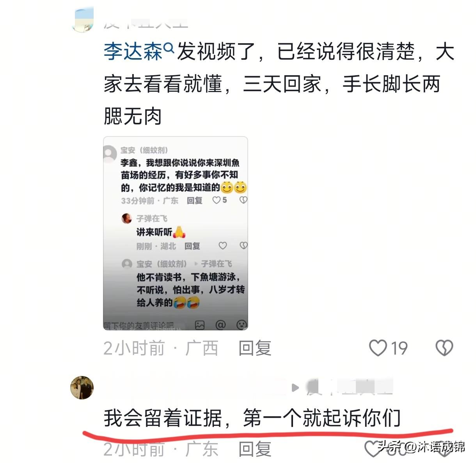Select the comment text 我会留着证据，第一个就起诉你们
The height and width of the screenshot is (463, 476).
pos(252,418)
